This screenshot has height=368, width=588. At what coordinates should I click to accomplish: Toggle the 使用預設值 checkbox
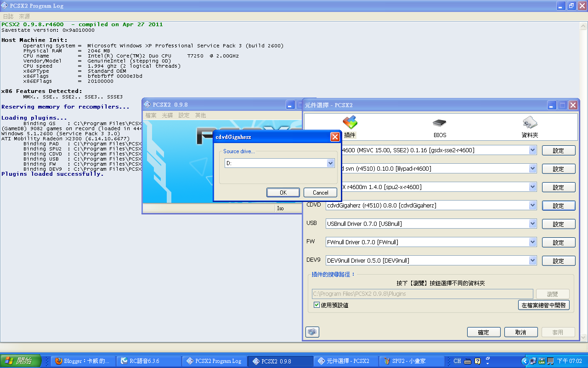pos(317,305)
